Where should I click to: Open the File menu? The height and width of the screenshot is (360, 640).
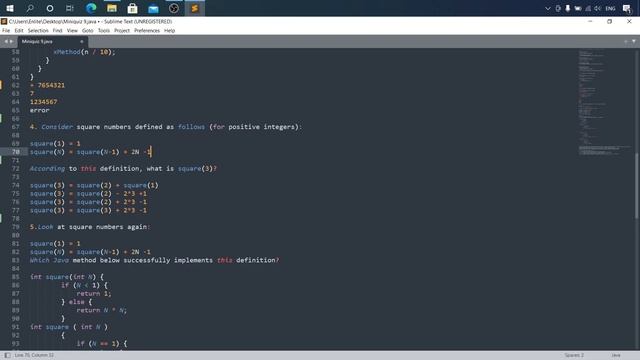(x=6, y=31)
